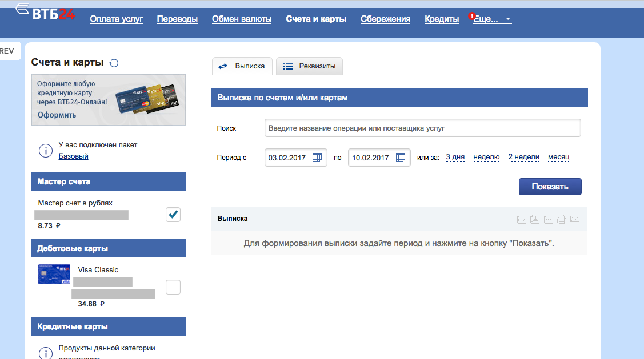Expand the Еще... dropdown menu
The width and height of the screenshot is (644, 359).
pyautogui.click(x=492, y=19)
